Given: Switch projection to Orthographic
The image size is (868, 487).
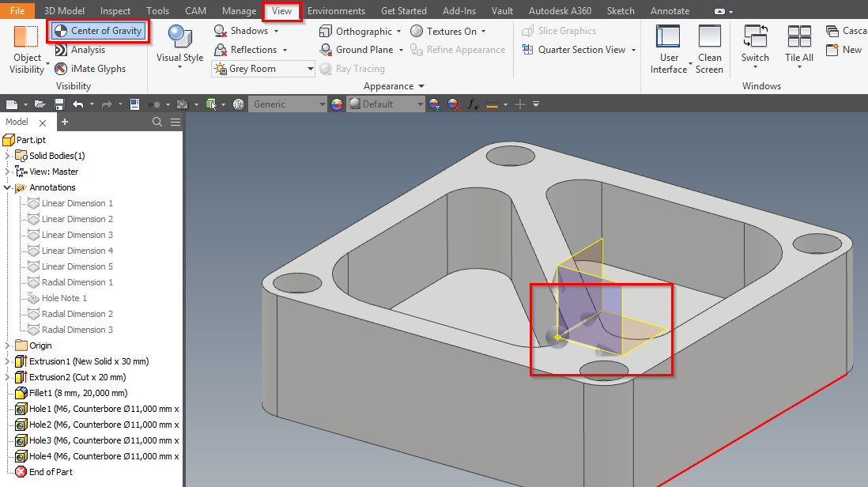Looking at the screenshot, I should tap(360, 30).
